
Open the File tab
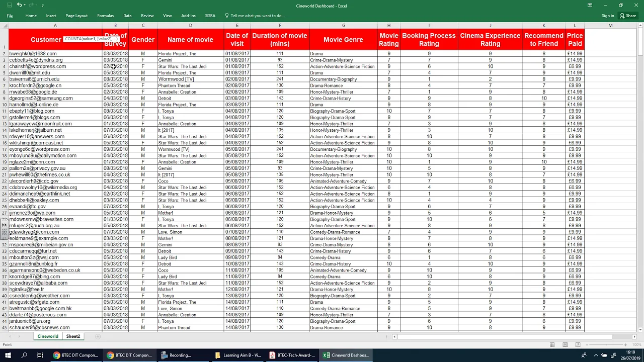tap(10, 16)
